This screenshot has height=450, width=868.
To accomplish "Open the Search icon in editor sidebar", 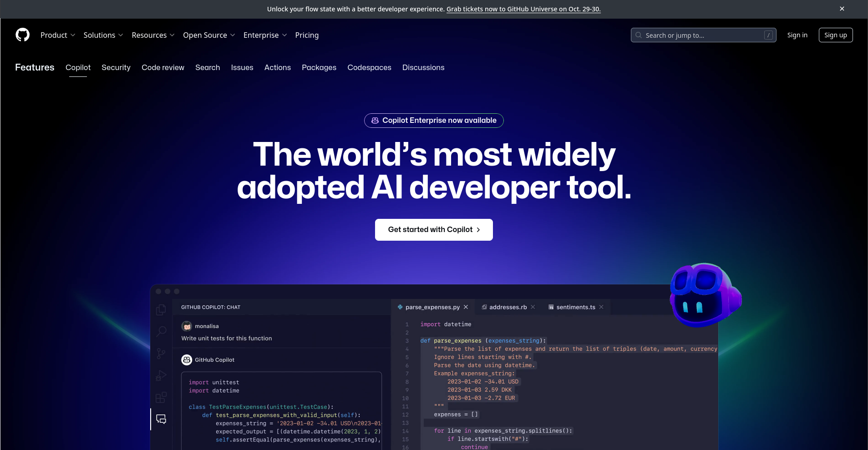I will (161, 331).
